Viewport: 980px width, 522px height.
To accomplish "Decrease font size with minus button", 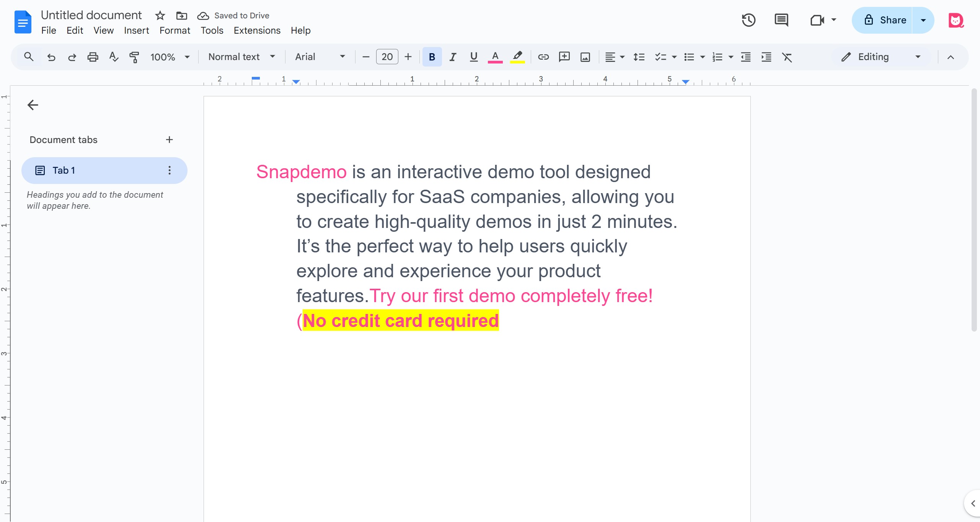I will point(365,57).
